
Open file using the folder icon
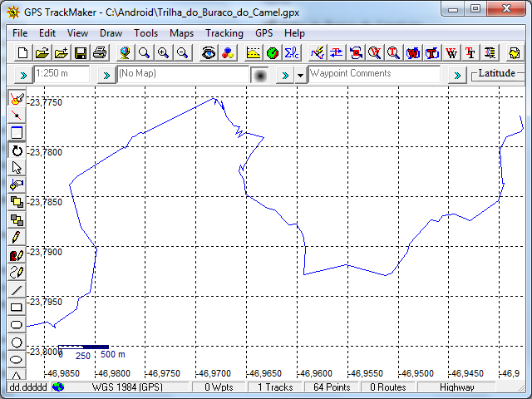pyautogui.click(x=42, y=53)
